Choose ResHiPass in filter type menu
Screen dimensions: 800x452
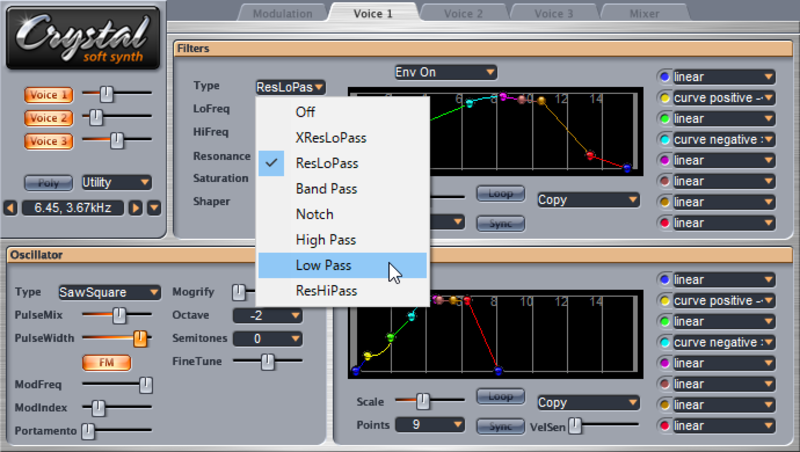(x=342, y=291)
